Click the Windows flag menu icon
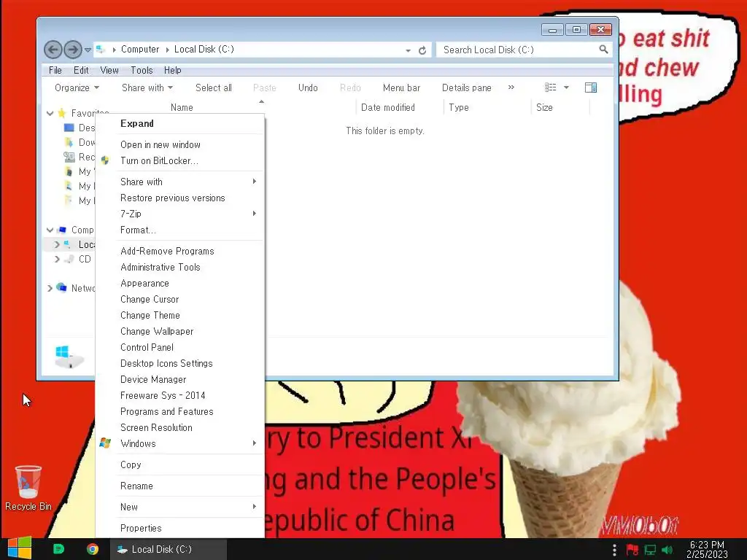 [105, 443]
